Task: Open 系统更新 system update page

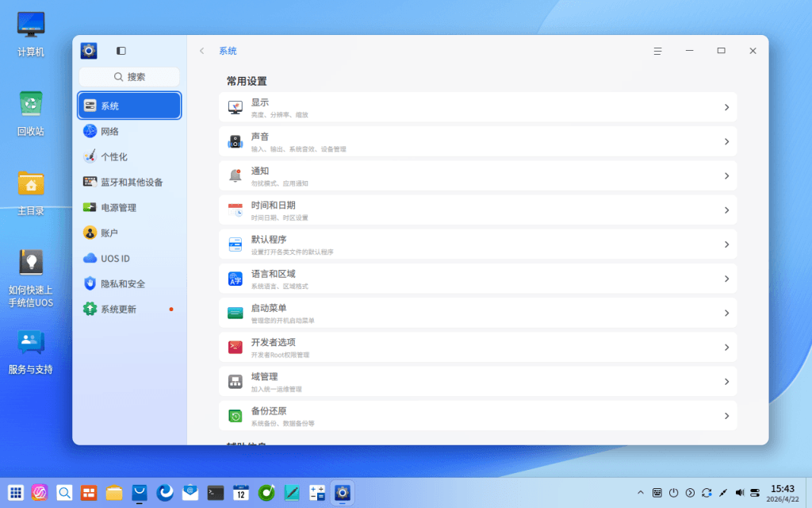Action: tap(129, 309)
